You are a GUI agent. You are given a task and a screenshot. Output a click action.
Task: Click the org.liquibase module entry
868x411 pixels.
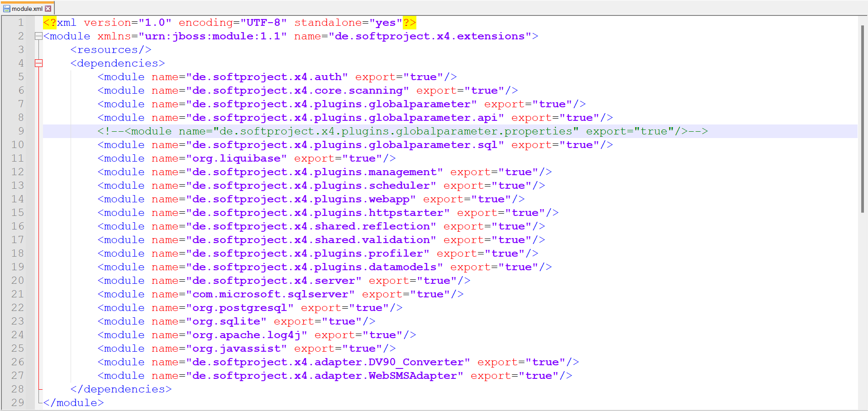pyautogui.click(x=244, y=158)
